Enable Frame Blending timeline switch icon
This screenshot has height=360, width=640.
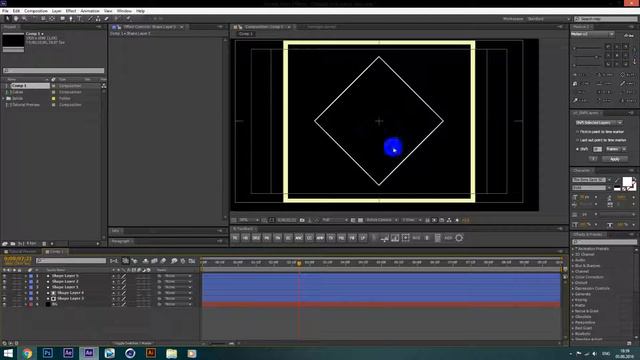[x=154, y=261]
